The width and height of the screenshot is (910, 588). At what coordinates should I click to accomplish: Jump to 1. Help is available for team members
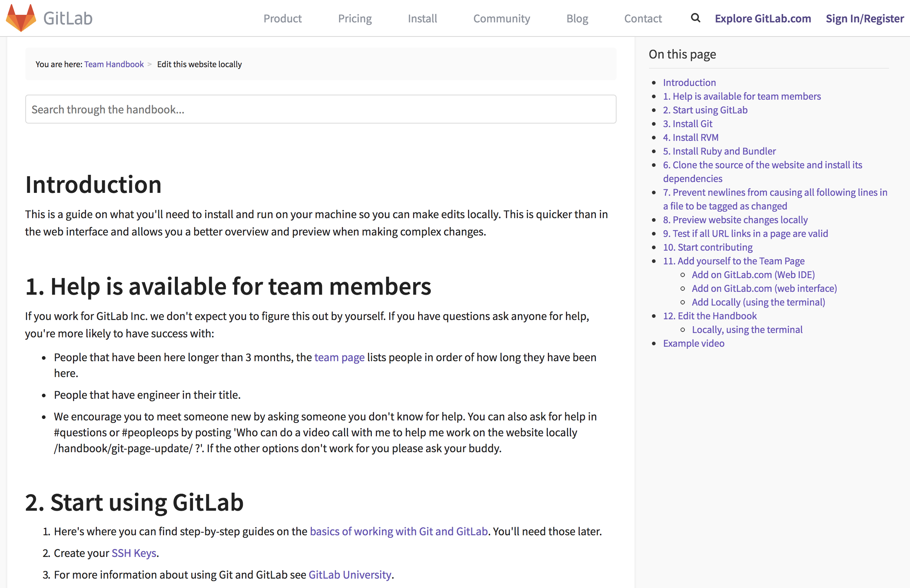coord(742,96)
